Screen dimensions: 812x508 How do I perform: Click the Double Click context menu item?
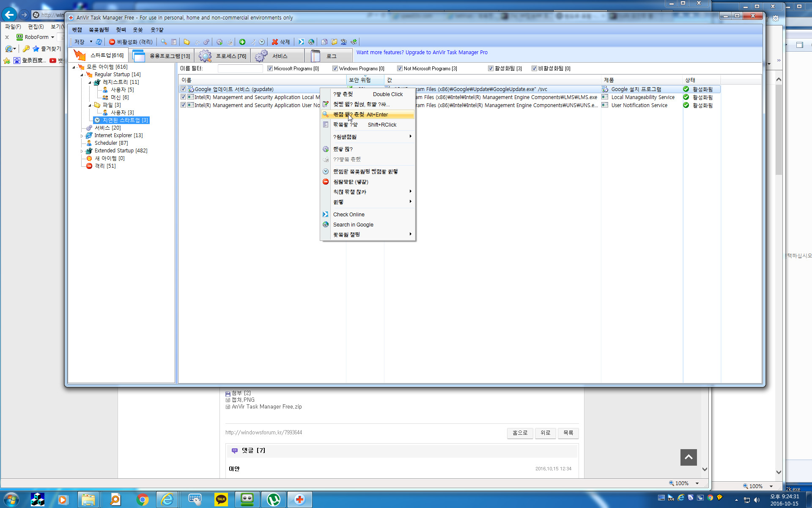(368, 94)
